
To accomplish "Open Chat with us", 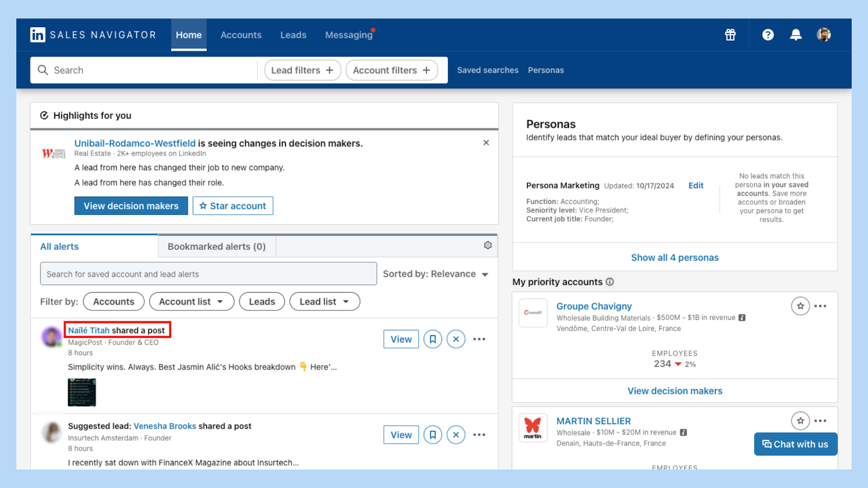I will [795, 444].
